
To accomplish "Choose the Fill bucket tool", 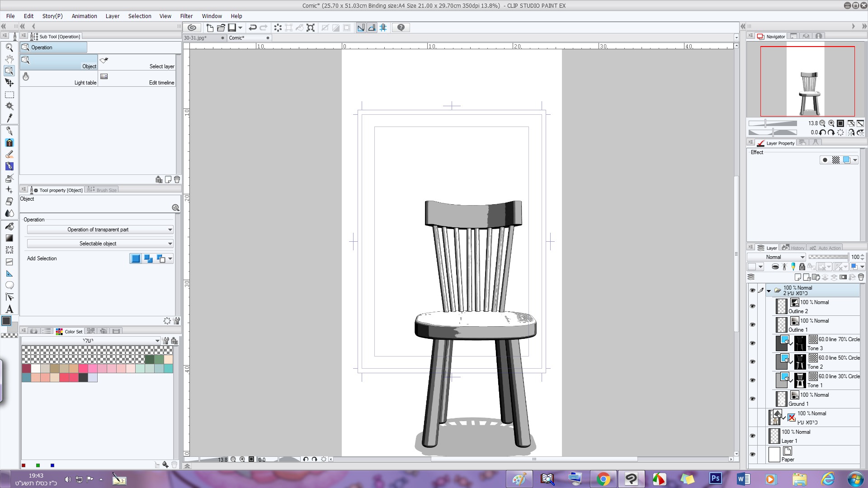I will click(x=9, y=226).
